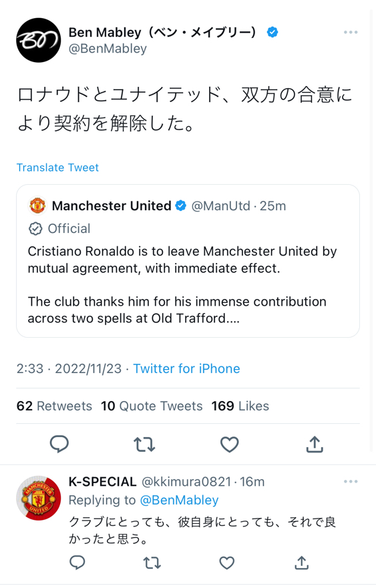Like K-SPECIAL's reply
This screenshot has height=588, width=376.
click(226, 563)
